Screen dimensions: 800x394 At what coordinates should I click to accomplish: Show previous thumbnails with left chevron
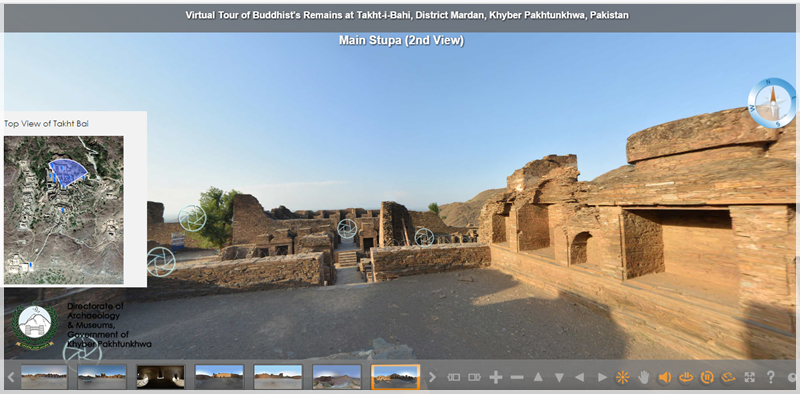[x=11, y=377]
